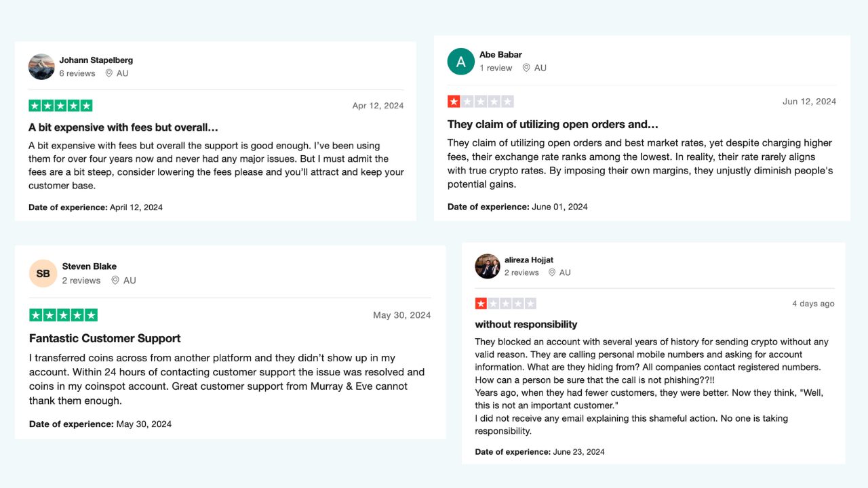Click the location pin in alireza Hojjat's review

point(552,272)
